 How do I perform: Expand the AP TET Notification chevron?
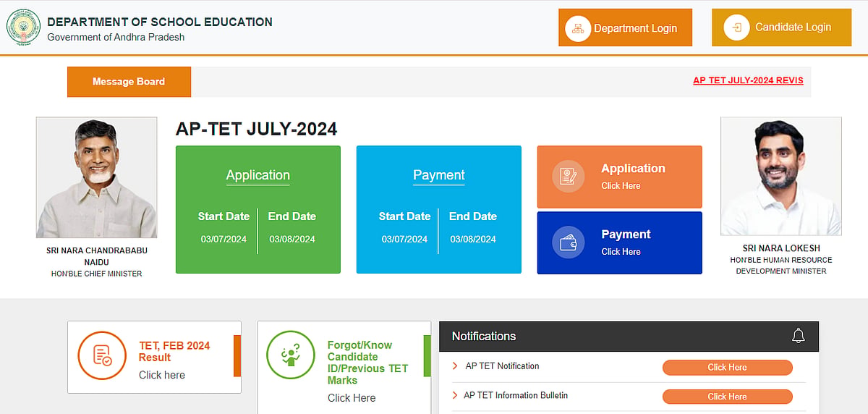pyautogui.click(x=455, y=366)
